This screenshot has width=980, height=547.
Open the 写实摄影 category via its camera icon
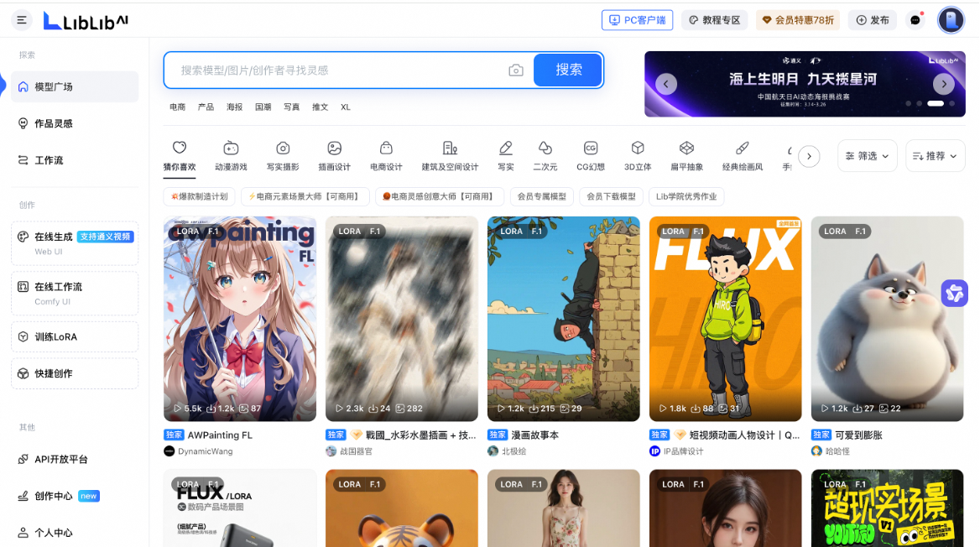click(281, 149)
